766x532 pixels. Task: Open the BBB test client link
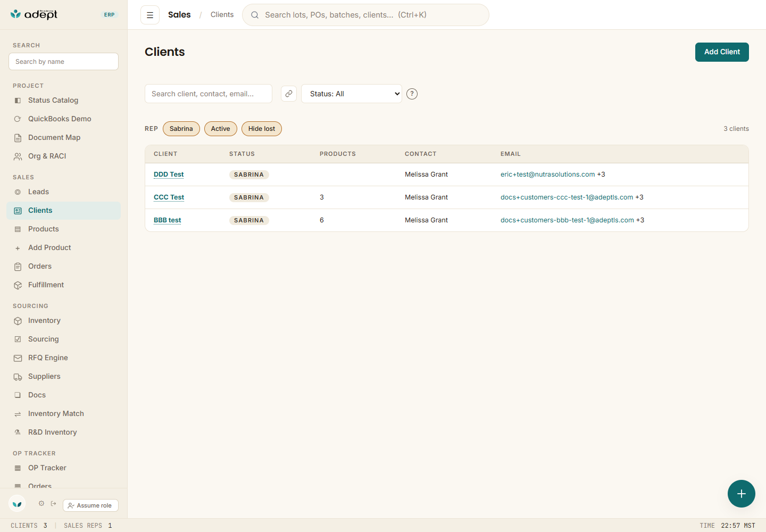pyautogui.click(x=168, y=220)
